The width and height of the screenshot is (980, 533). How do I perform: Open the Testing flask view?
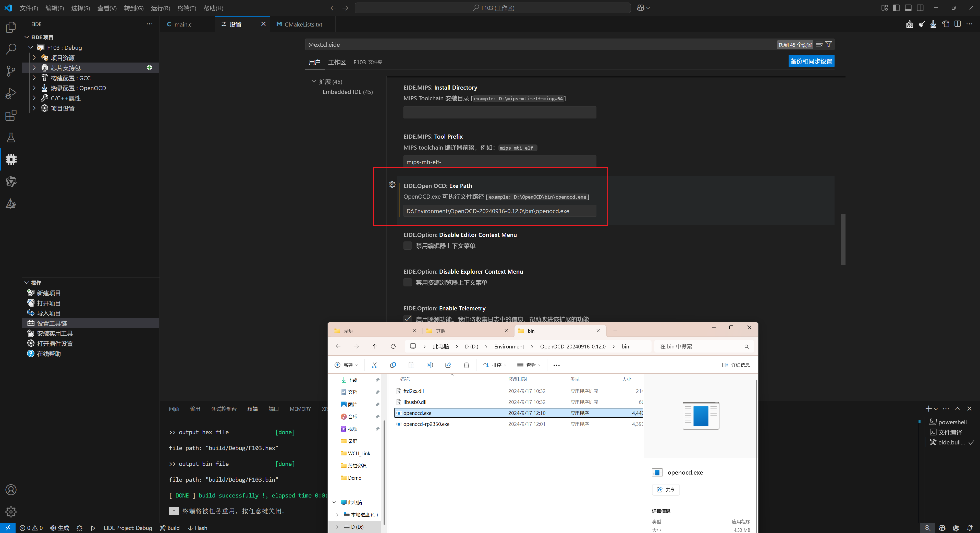click(11, 137)
